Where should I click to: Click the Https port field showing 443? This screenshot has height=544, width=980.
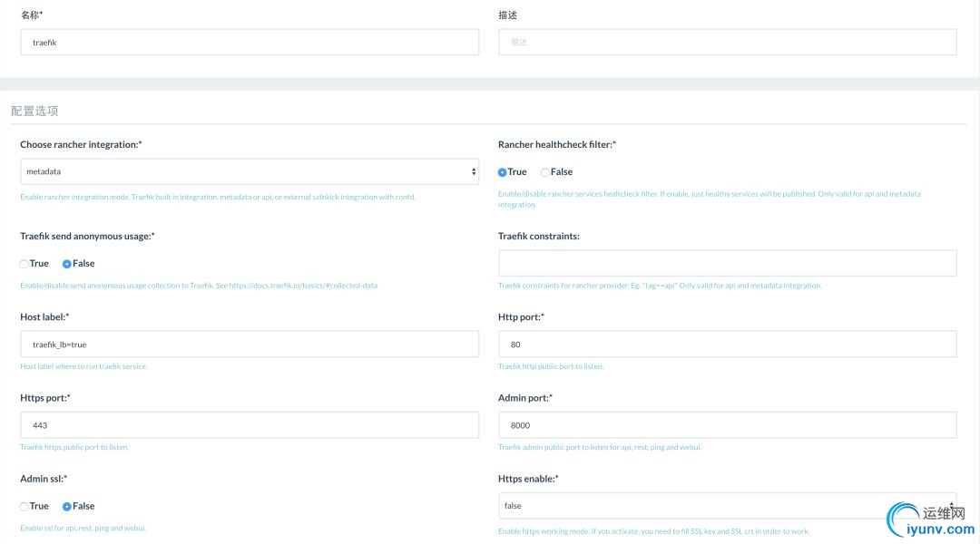pos(250,424)
